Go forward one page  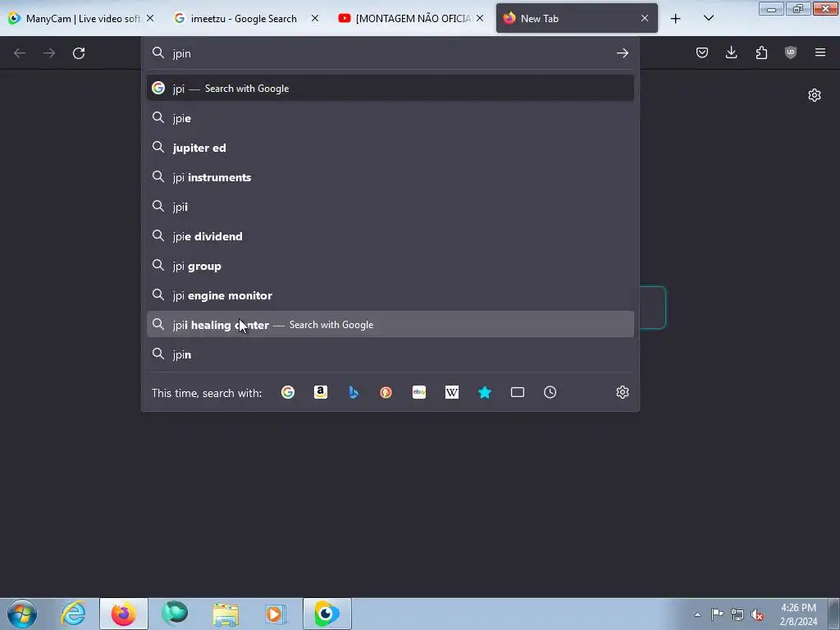tap(49, 53)
